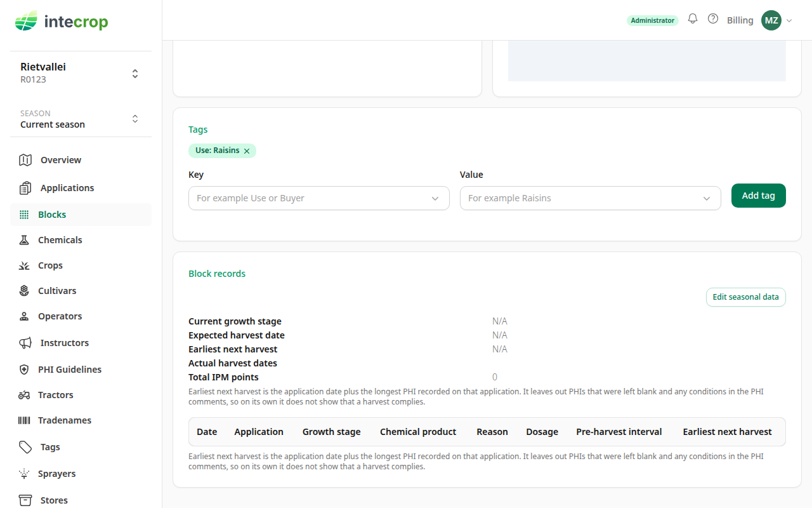Click the Growth stage column header
812x508 pixels.
click(332, 432)
